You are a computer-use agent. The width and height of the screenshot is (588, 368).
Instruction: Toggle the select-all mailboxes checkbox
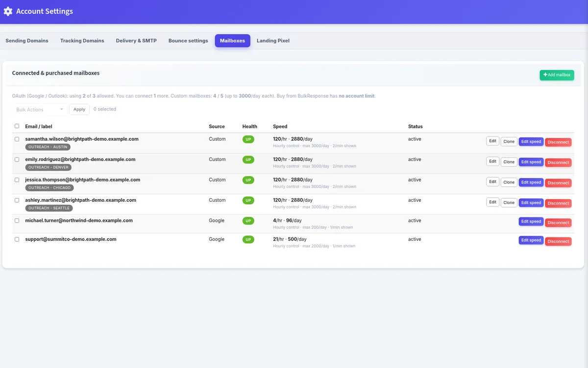pyautogui.click(x=17, y=126)
